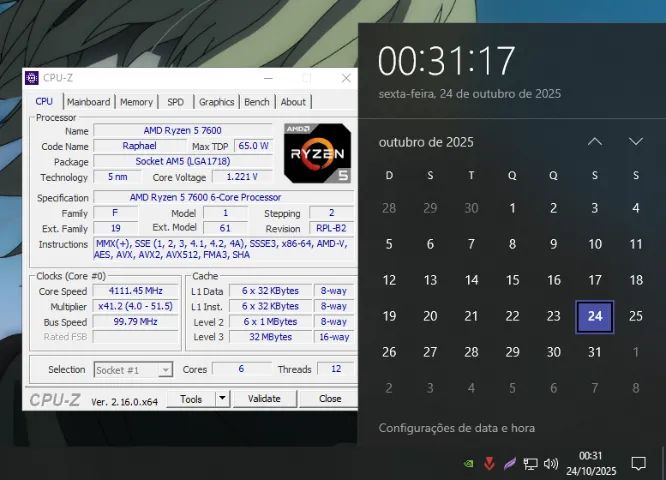
Task: Open the Memory tab
Action: coord(136,102)
